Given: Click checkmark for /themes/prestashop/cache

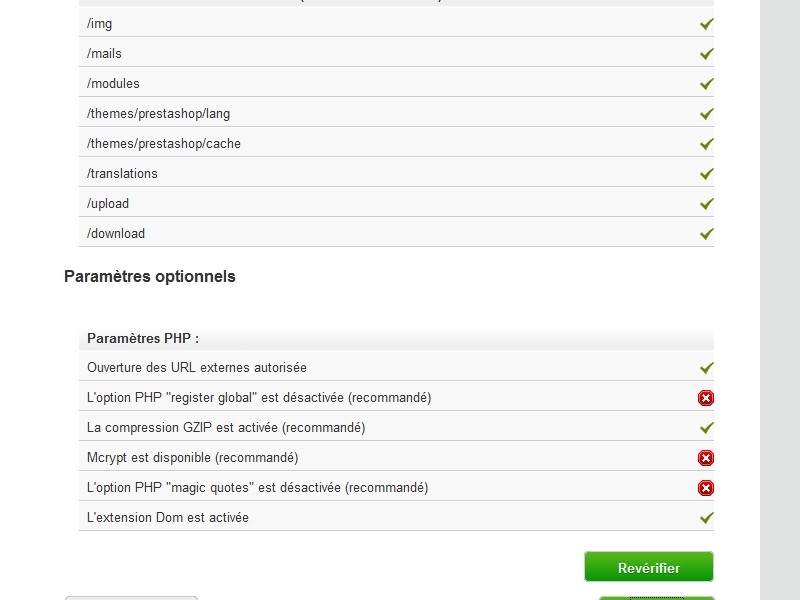Looking at the screenshot, I should (x=707, y=144).
